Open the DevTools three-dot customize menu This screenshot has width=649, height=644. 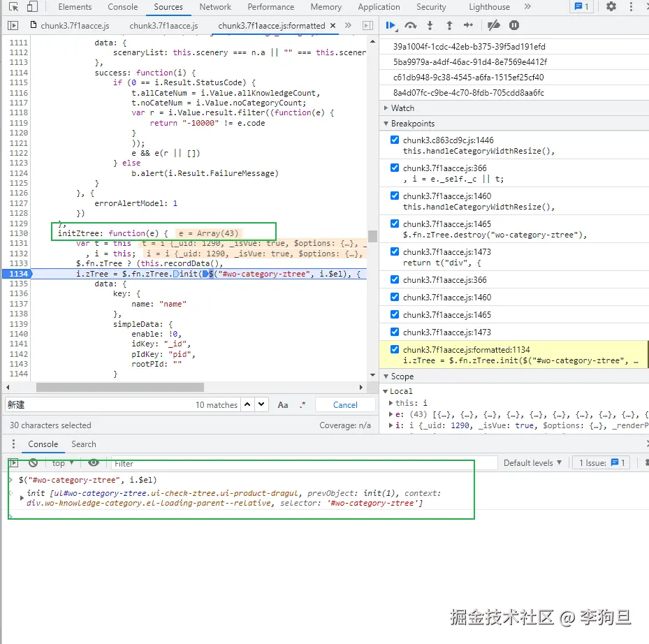click(631, 6)
